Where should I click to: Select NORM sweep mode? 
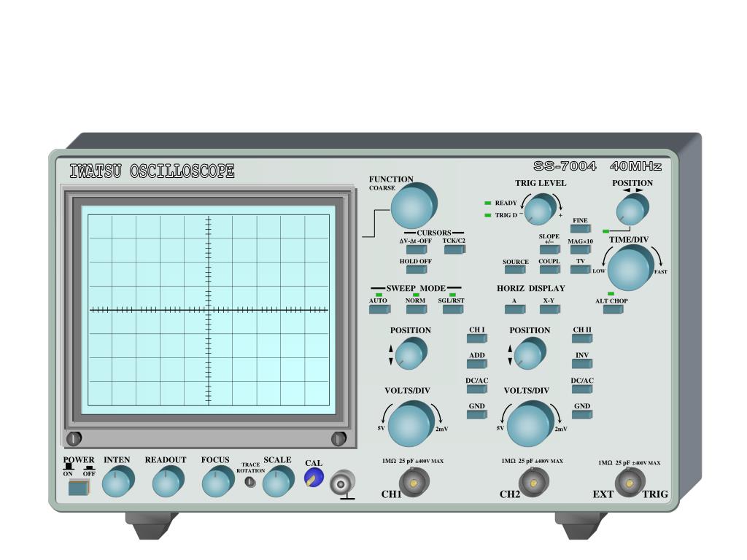tap(417, 308)
